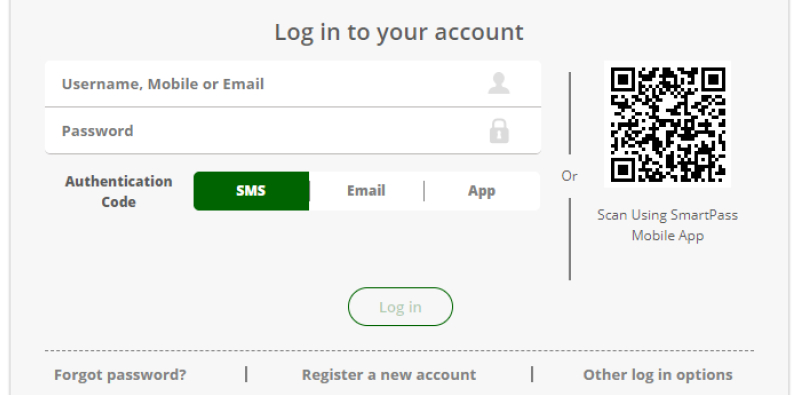Open the Forgot password? link
800x395 pixels.
(120, 375)
